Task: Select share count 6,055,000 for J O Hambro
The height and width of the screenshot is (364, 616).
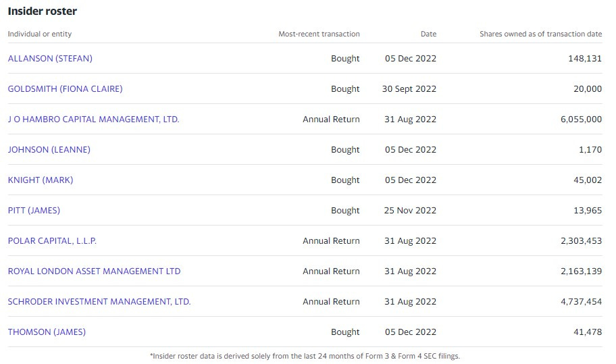Action: click(x=581, y=120)
